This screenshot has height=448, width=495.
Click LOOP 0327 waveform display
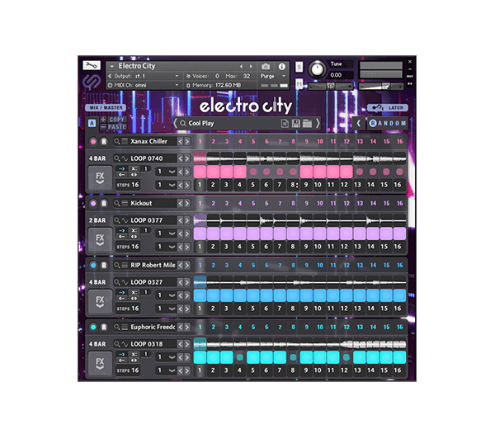tap(299, 282)
